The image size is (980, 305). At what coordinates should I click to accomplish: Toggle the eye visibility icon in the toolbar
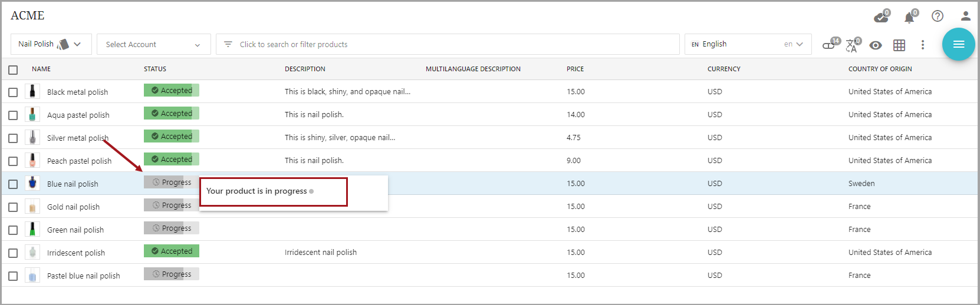(876, 45)
